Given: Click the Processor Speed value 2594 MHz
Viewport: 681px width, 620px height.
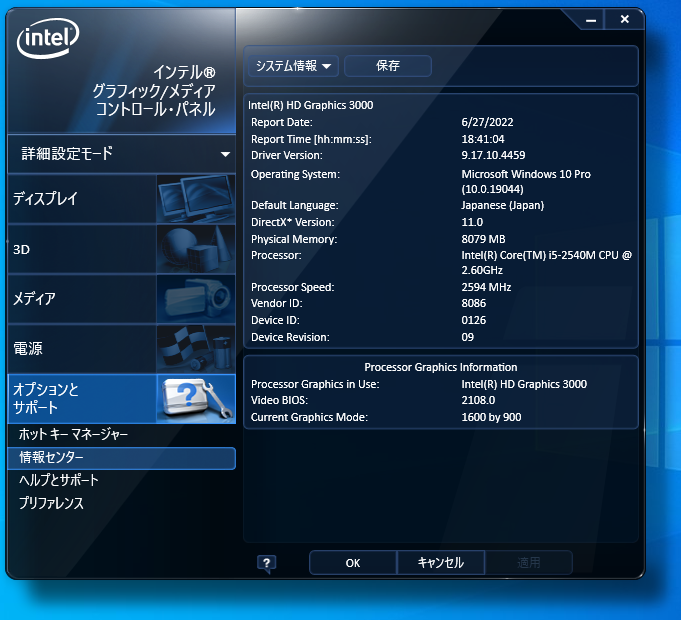Looking at the screenshot, I should [x=486, y=287].
